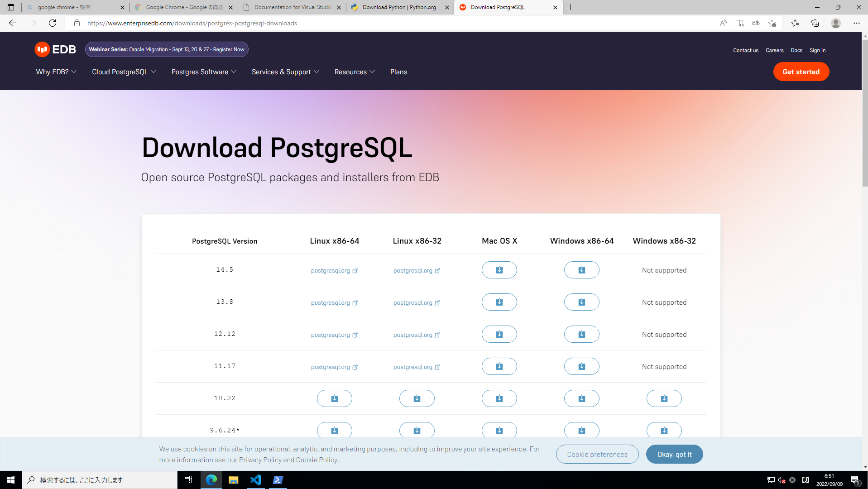Launch PowerShell from the taskbar

[278, 479]
